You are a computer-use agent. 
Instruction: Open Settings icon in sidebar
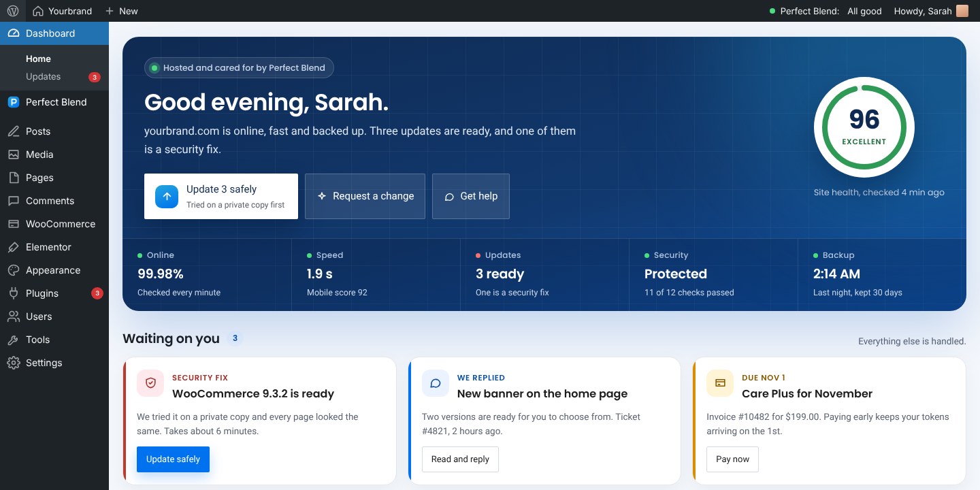[13, 363]
